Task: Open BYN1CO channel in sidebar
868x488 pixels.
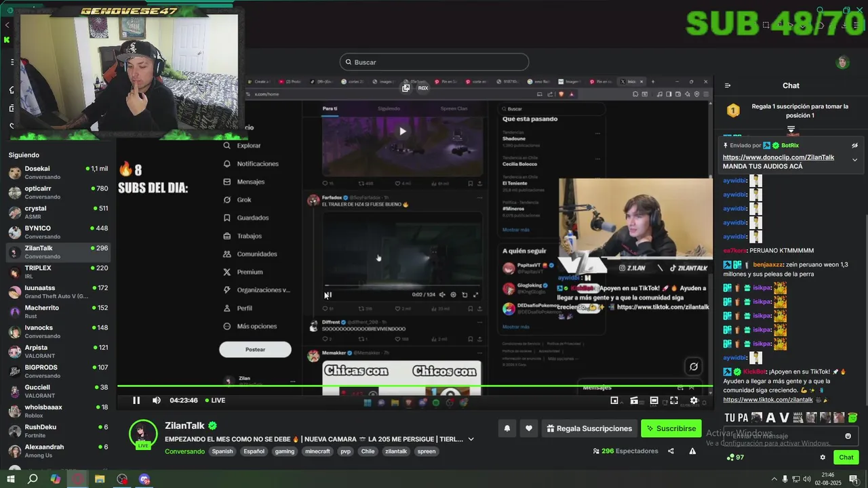Action: coord(58,232)
